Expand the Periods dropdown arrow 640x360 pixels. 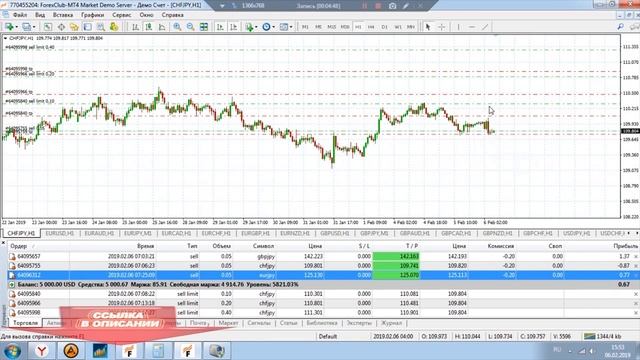[273, 27]
